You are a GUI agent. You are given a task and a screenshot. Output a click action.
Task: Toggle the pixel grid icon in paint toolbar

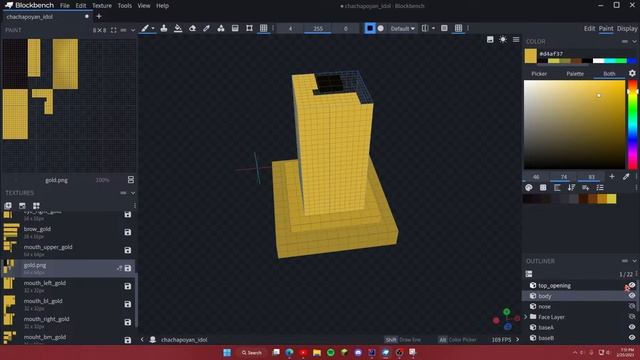(x=264, y=28)
